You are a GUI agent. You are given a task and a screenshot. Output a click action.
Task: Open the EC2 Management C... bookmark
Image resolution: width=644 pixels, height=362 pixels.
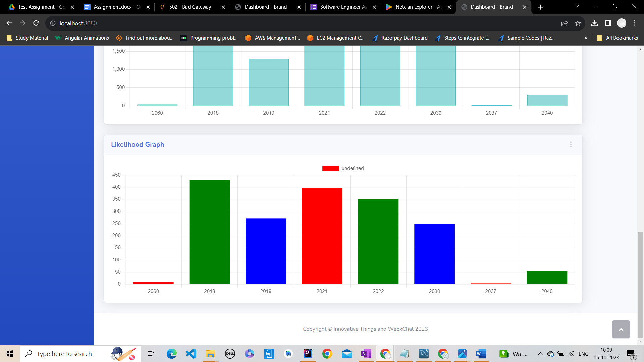(x=336, y=38)
